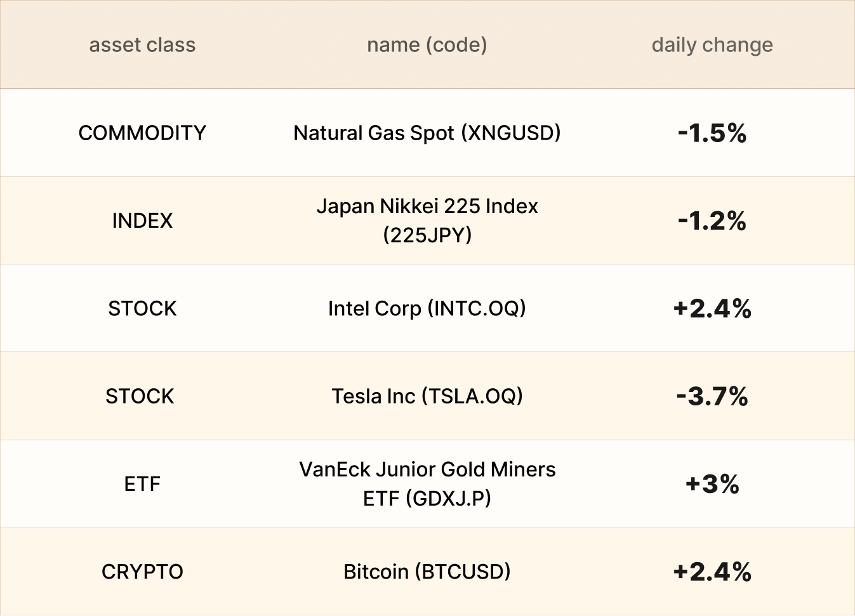The height and width of the screenshot is (616, 855).
Task: Select the STOCK cell beside Tesla Inc
Action: click(x=140, y=396)
